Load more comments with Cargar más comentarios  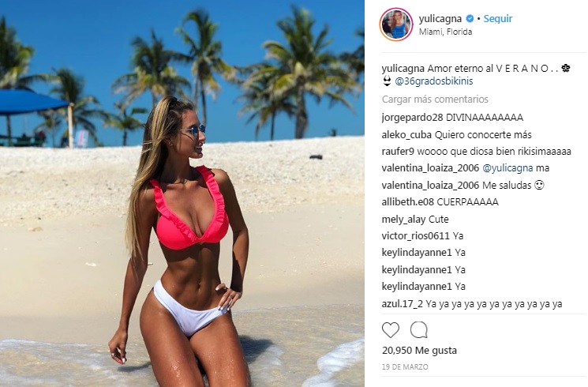coord(435,100)
